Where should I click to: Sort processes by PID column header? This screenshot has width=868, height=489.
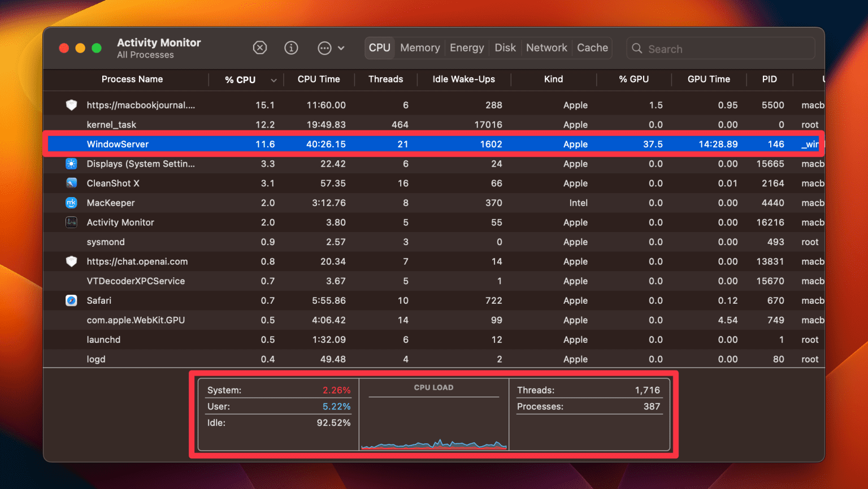click(x=769, y=79)
